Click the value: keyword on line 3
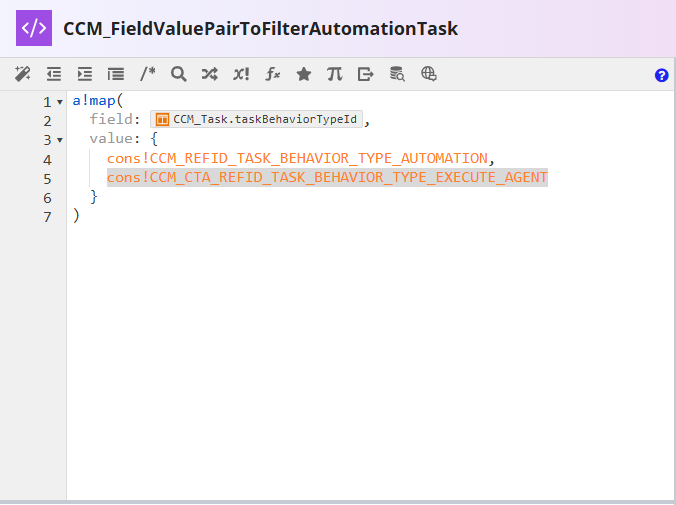Viewport: 676px width, 505px height. click(x=115, y=138)
